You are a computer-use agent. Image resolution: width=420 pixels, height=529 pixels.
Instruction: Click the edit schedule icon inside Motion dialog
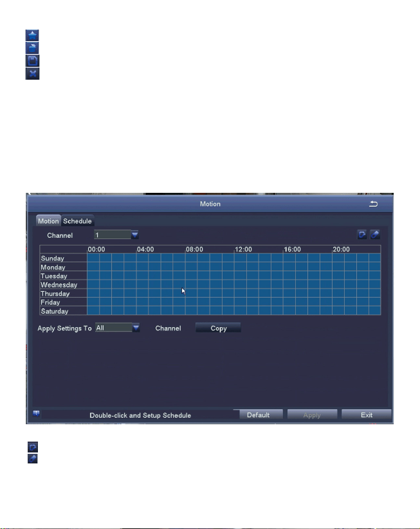[362, 234]
